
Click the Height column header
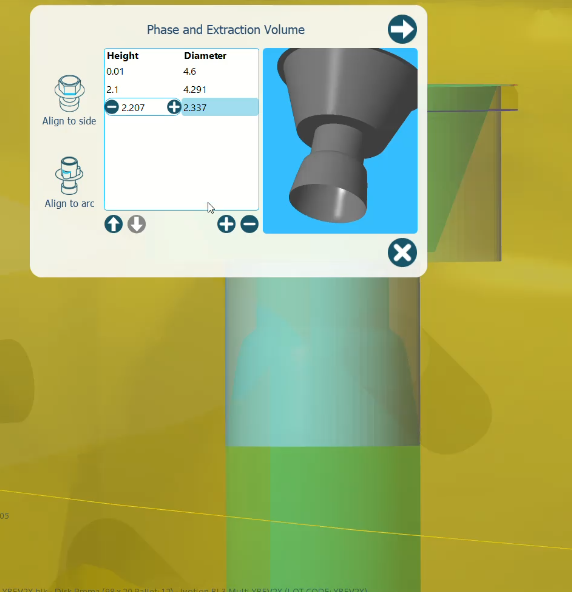[123, 56]
